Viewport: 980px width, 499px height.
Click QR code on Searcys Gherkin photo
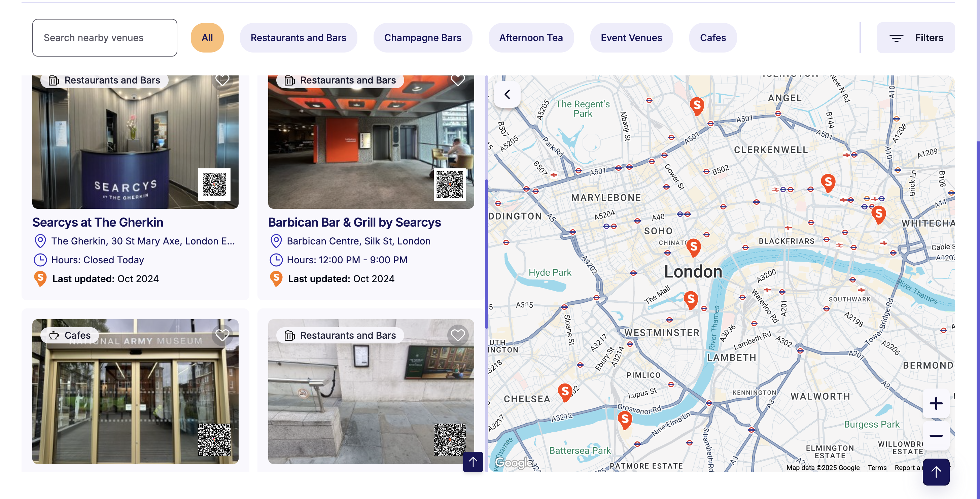click(x=214, y=184)
